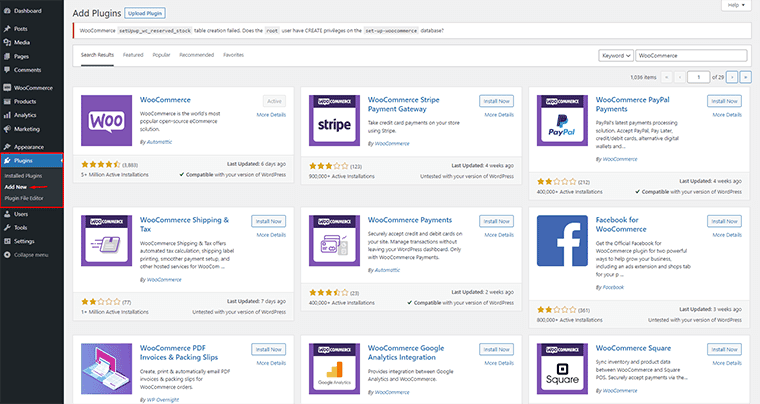Click the Products icon in sidebar
Screen dimensions: 760x404
[7, 101]
